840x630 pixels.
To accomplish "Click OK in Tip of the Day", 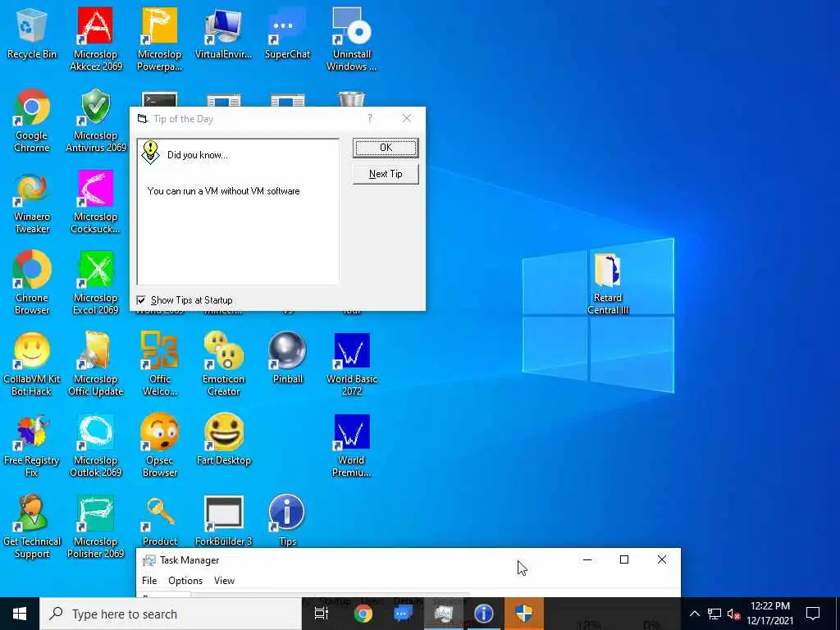I will point(386,148).
